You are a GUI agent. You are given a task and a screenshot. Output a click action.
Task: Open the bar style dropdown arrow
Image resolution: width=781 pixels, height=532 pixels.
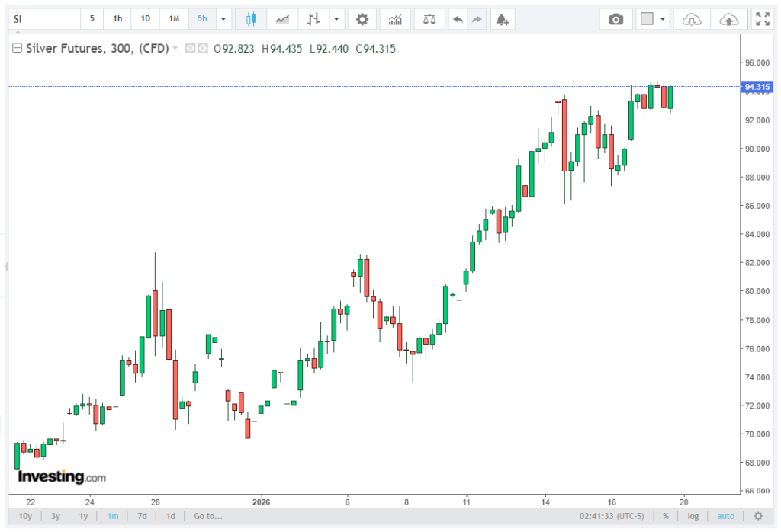point(336,19)
